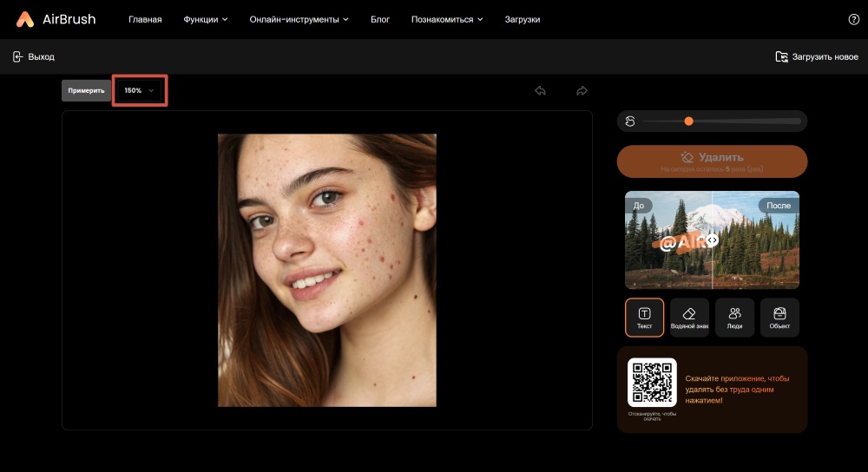Click the Примерить button
This screenshot has height=472, width=868.
(x=87, y=90)
